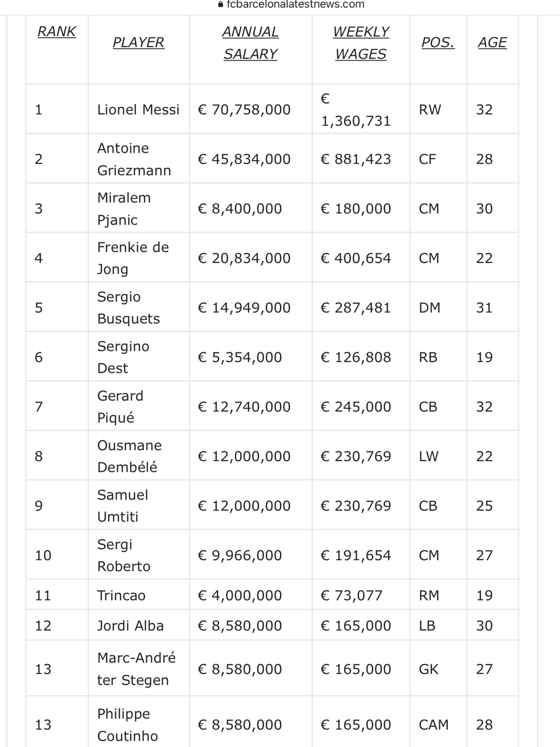Select the POS. column header

[438, 43]
